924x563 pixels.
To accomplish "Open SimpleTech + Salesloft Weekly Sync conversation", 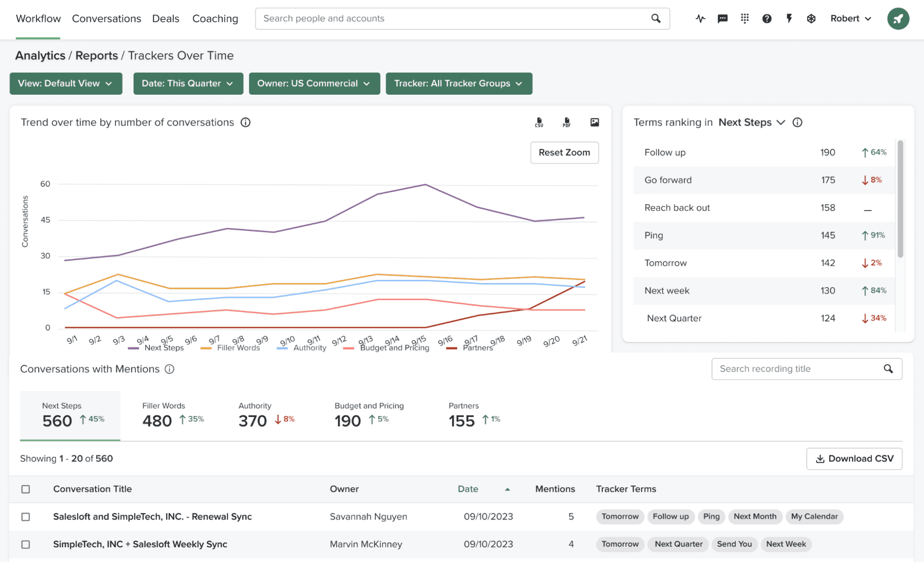I will [x=140, y=545].
